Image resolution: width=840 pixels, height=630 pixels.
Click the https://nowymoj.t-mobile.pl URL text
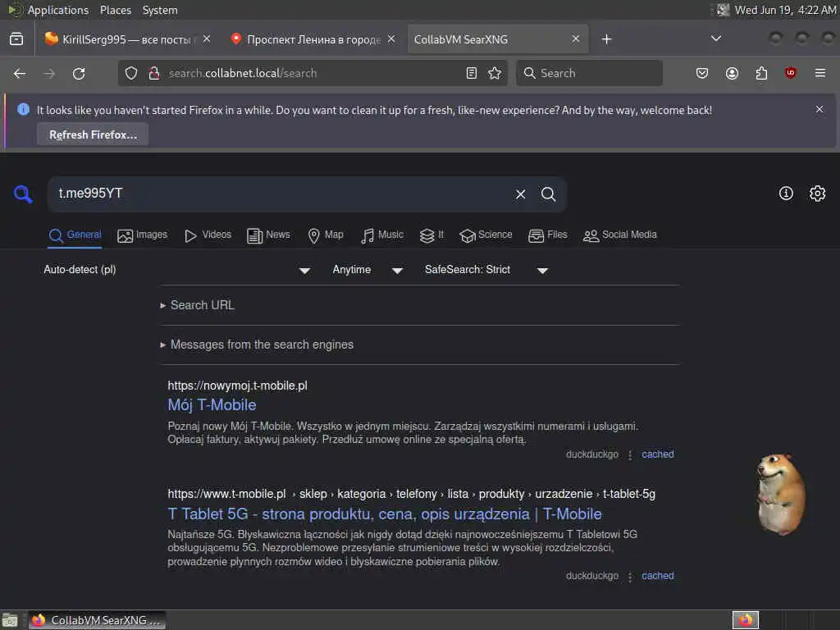click(x=237, y=386)
